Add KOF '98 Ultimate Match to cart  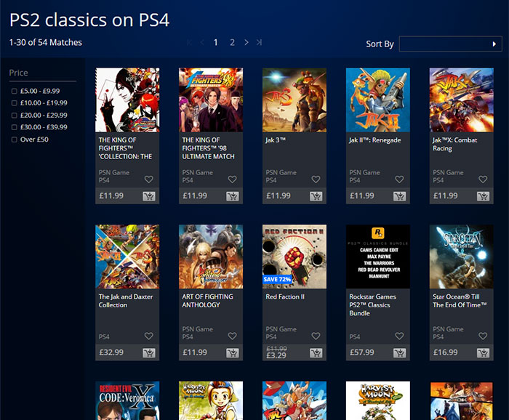[233, 196]
